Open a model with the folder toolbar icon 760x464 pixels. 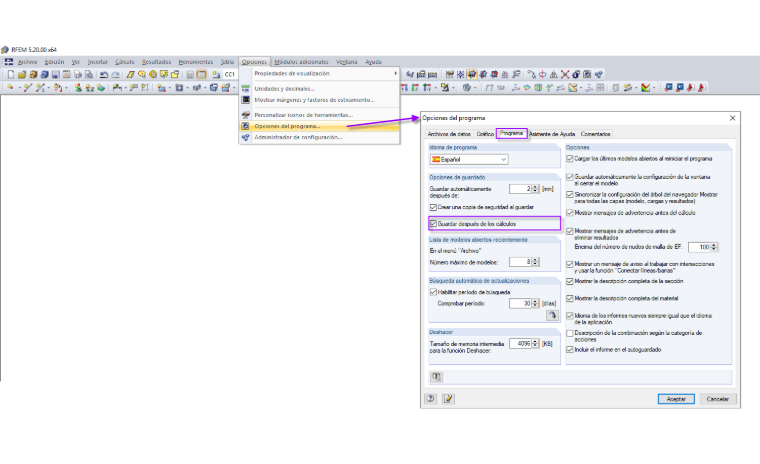pyautogui.click(x=22, y=74)
